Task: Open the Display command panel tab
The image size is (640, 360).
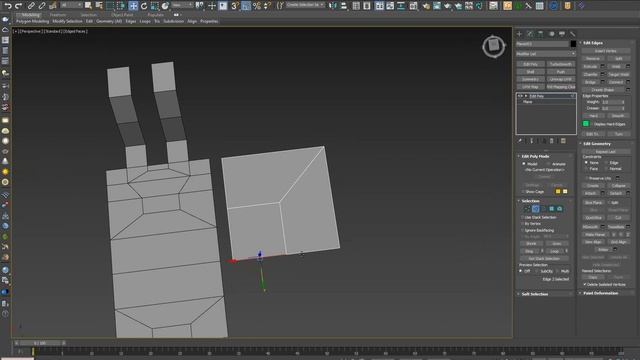Action: click(562, 34)
